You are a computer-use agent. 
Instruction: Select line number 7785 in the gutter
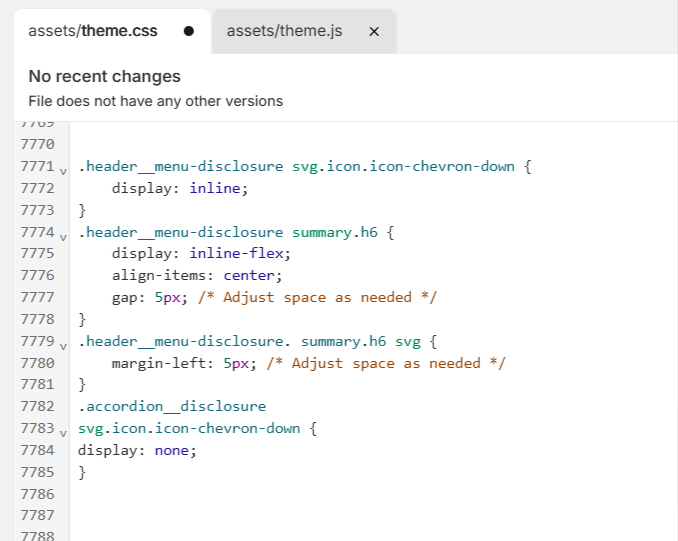pyautogui.click(x=36, y=472)
